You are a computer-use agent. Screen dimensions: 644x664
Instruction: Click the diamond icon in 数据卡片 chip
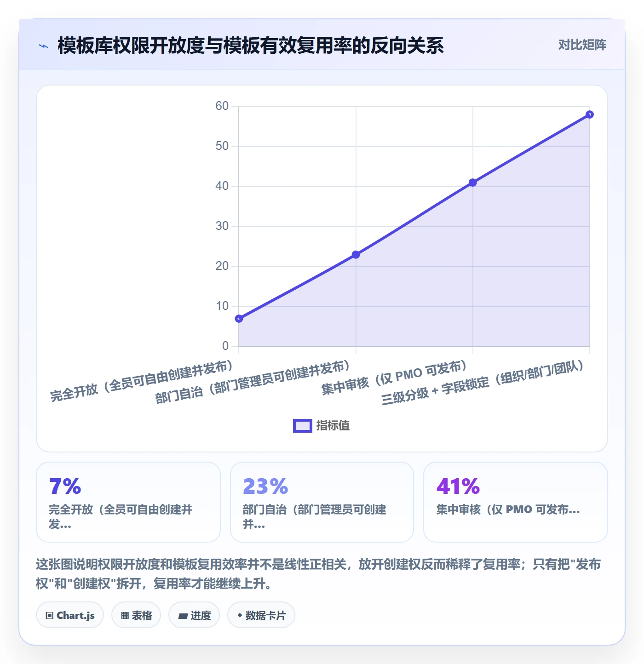point(240,615)
